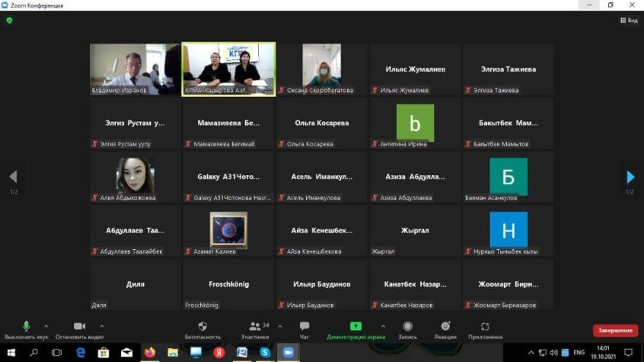Select Владимир Изранов's video thumbnail

click(135, 69)
